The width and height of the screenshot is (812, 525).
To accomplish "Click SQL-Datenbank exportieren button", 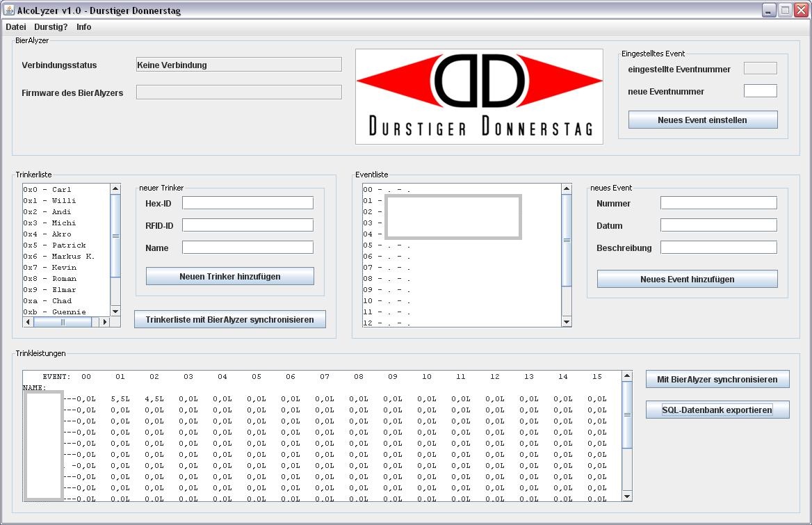I will click(x=717, y=410).
